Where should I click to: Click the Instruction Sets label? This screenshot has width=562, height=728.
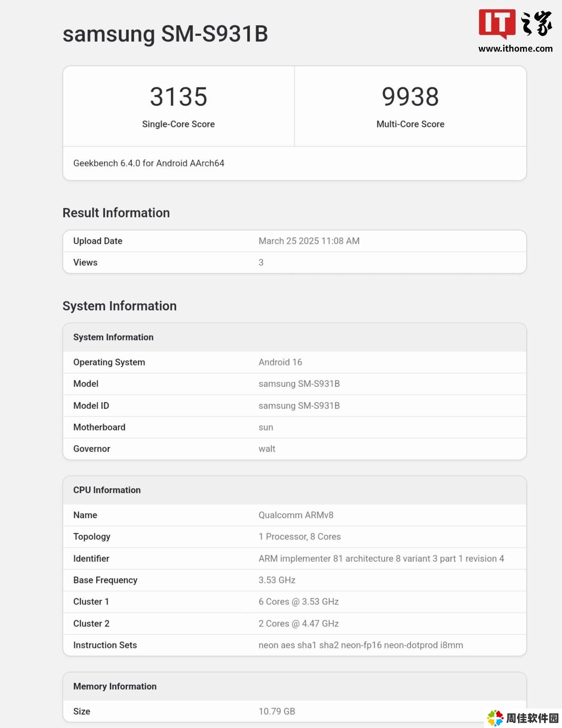pyautogui.click(x=105, y=645)
